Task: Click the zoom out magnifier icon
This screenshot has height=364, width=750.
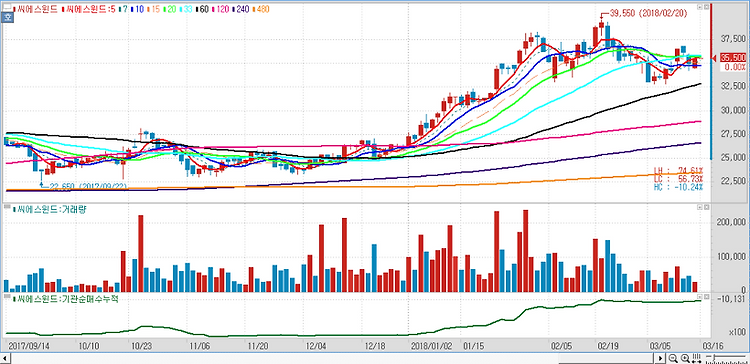Action: [673, 358]
